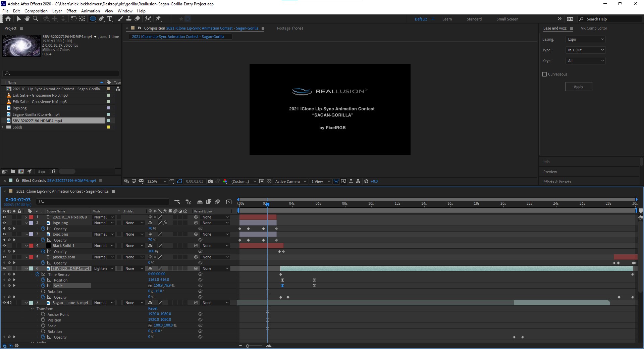Open the Type dropdown showing In + Out

pos(586,50)
